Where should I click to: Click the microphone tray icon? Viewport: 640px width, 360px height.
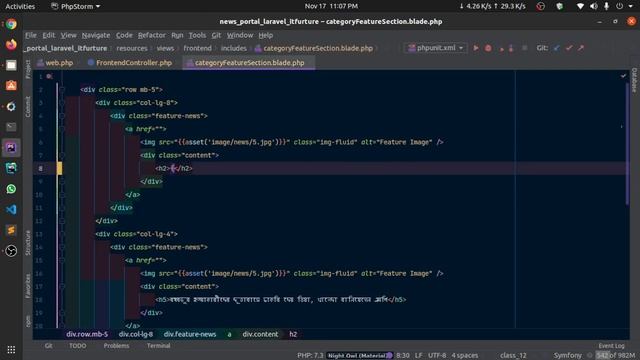coord(607,6)
